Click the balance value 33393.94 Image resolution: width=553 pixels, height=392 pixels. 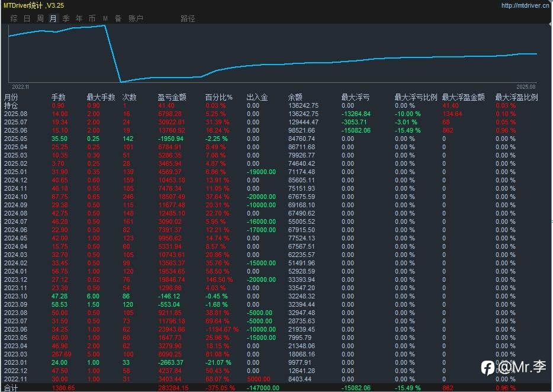(x=301, y=279)
